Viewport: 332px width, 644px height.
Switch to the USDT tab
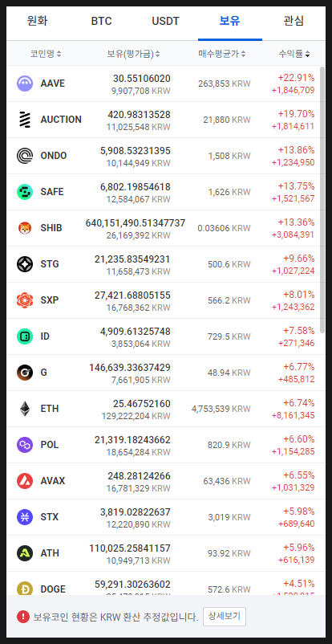tap(165, 21)
